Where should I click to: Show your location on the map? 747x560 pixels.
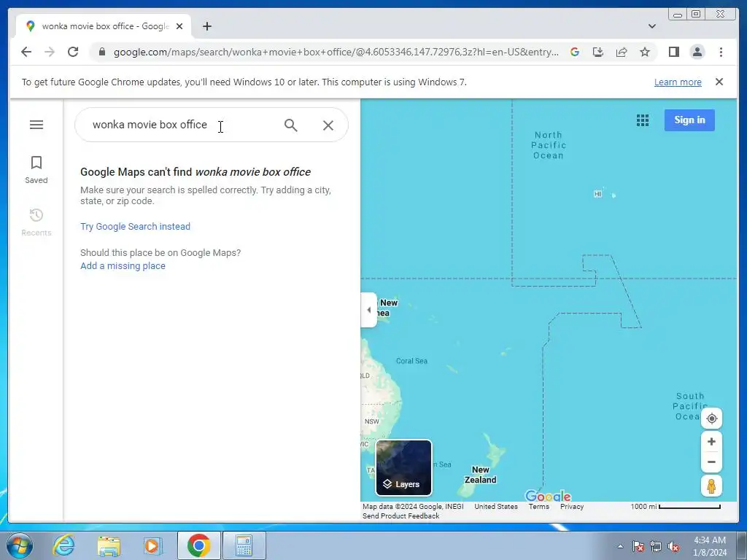(711, 419)
